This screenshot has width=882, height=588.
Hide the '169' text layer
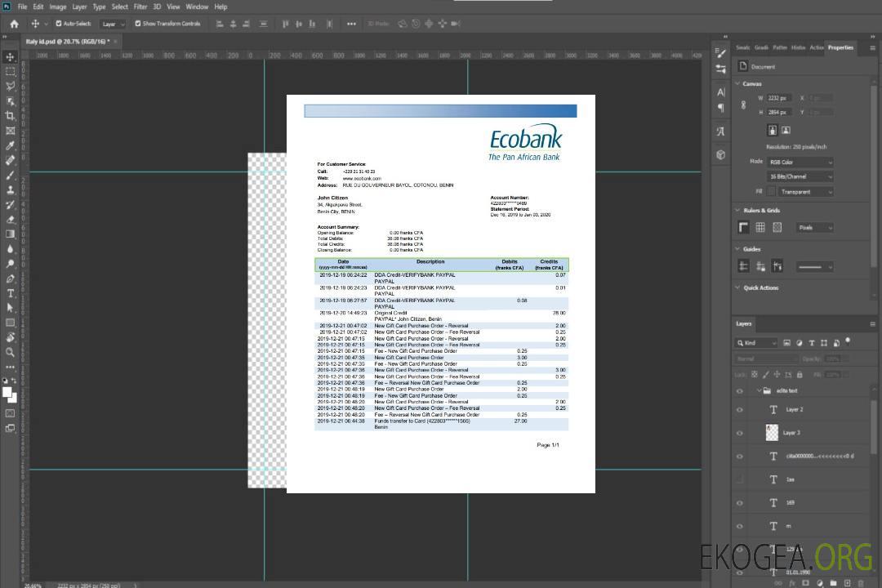click(x=740, y=503)
